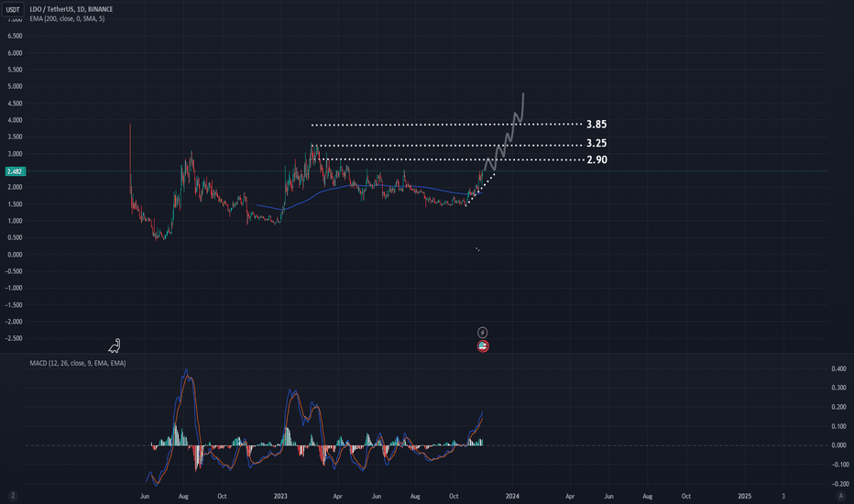Toggle the A auto-scale button

pos(841,496)
